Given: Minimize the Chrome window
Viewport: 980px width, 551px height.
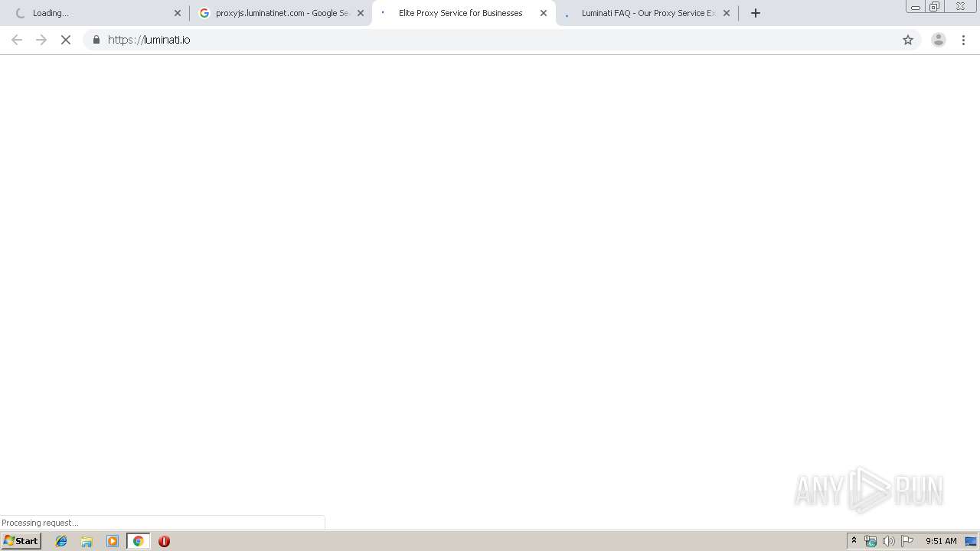Looking at the screenshot, I should click(915, 7).
